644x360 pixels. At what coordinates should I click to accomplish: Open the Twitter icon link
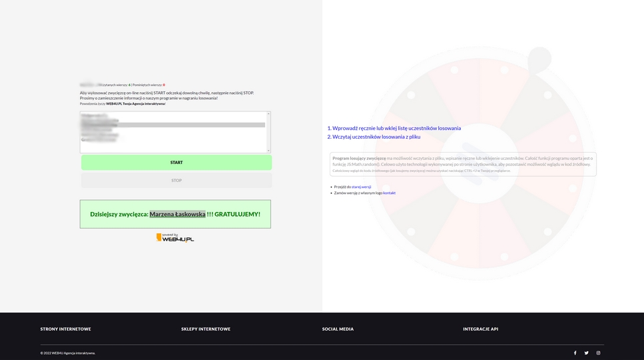[586, 353]
